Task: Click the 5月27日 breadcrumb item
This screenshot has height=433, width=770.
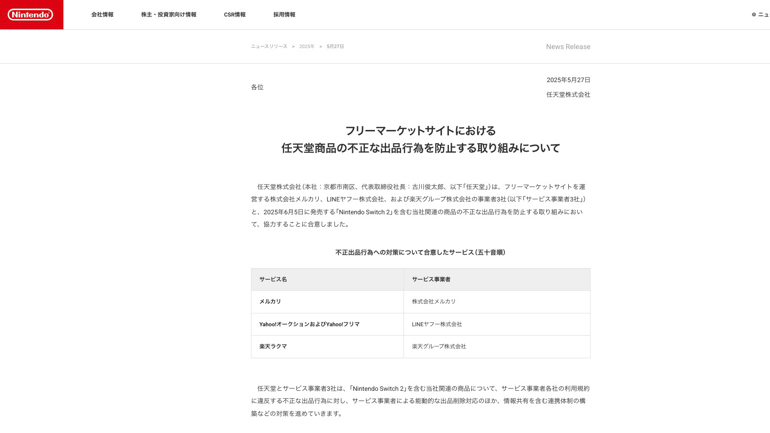Action: (335, 47)
